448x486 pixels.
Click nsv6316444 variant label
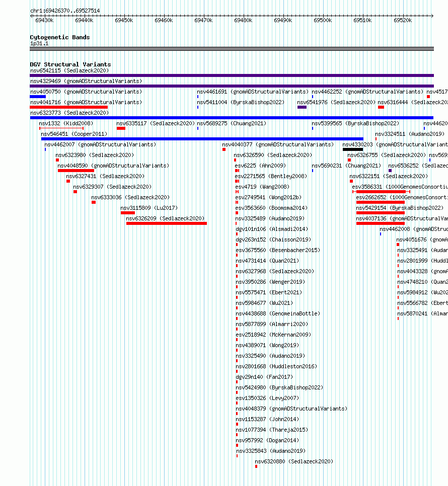tap(413, 102)
